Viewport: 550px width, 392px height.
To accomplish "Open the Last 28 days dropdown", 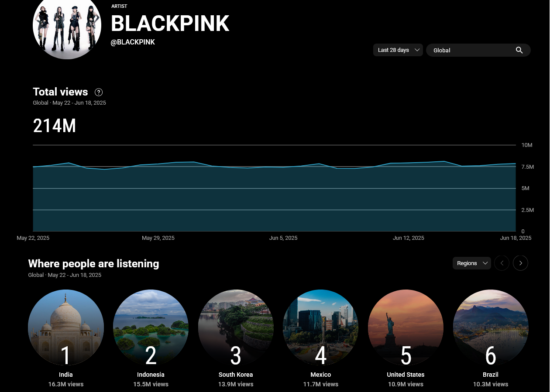I will pos(398,50).
